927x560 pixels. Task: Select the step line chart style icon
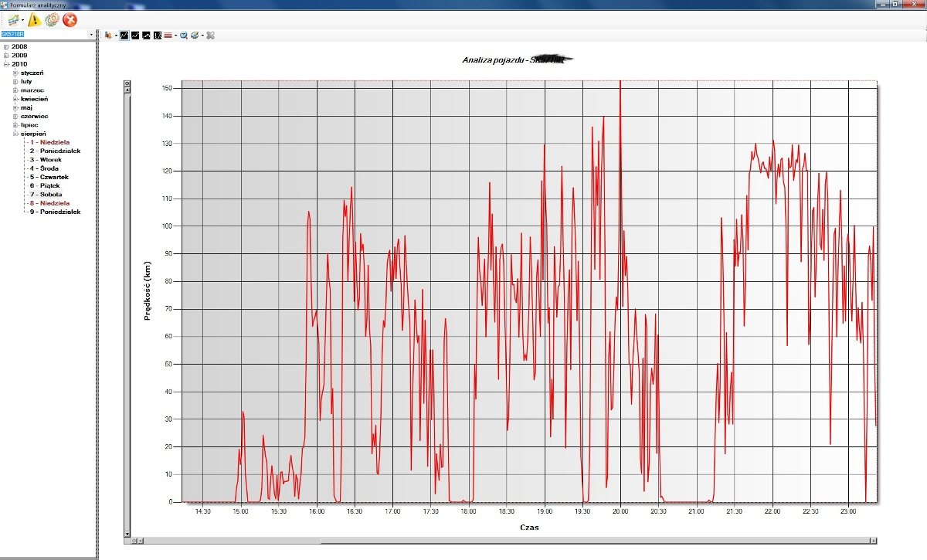point(146,35)
